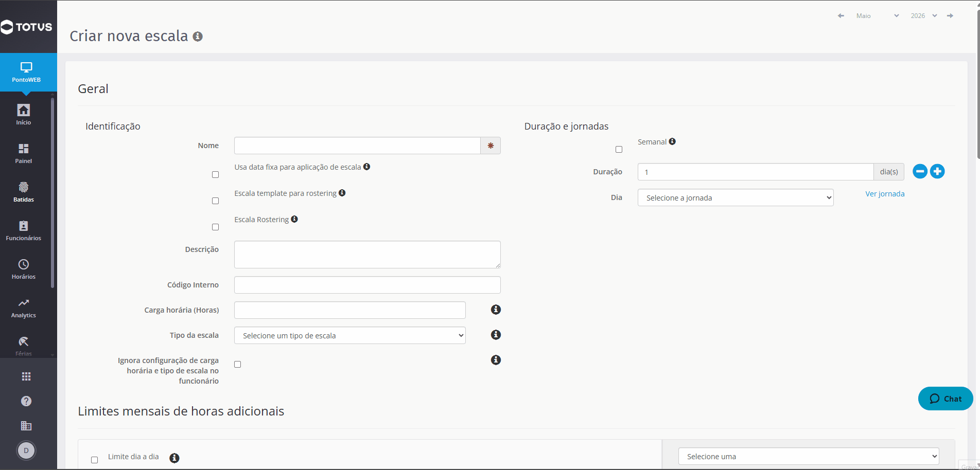This screenshot has height=470, width=980.
Task: Check Escala template para rostering
Action: coord(215,201)
